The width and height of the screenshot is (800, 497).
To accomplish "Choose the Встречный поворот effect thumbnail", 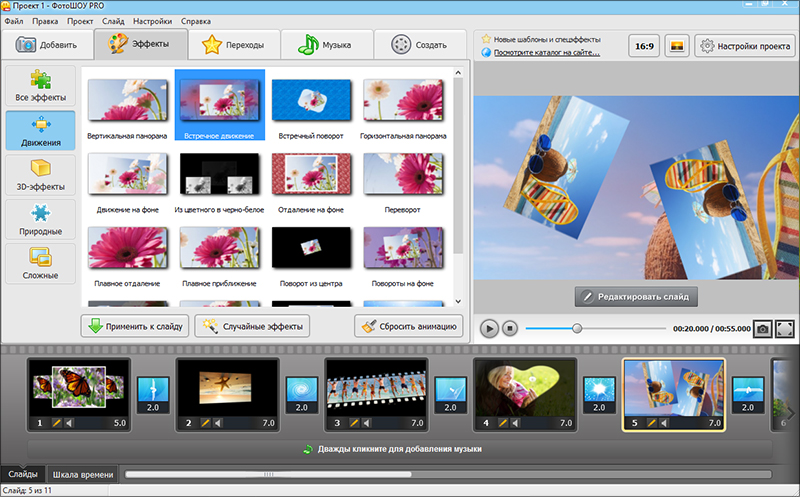I will [311, 100].
